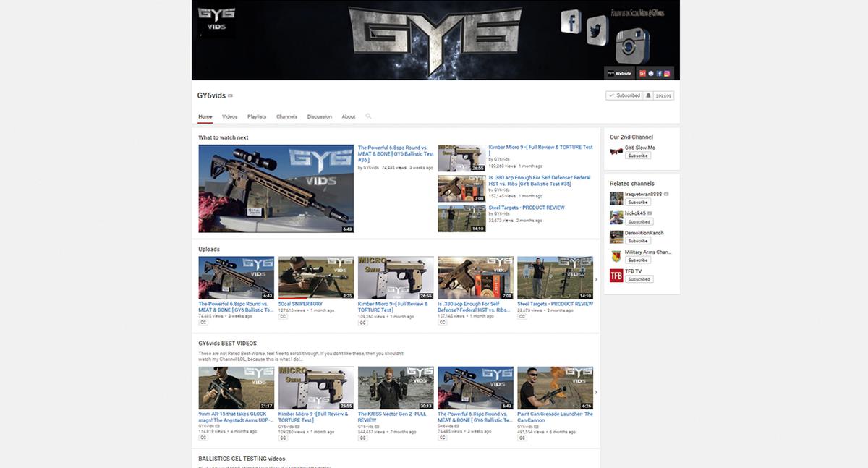
Task: Open the Instagram icon in the banner links
Action: point(667,73)
